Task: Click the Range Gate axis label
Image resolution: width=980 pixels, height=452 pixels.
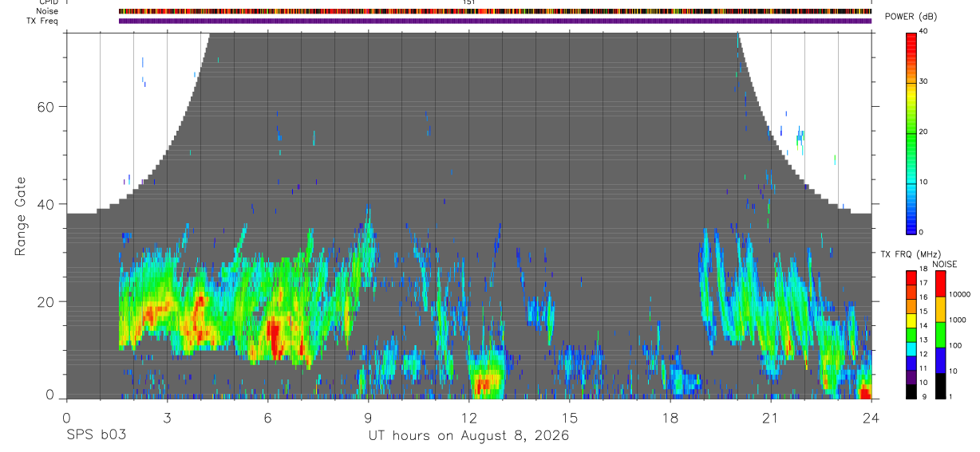Action: 20,216
